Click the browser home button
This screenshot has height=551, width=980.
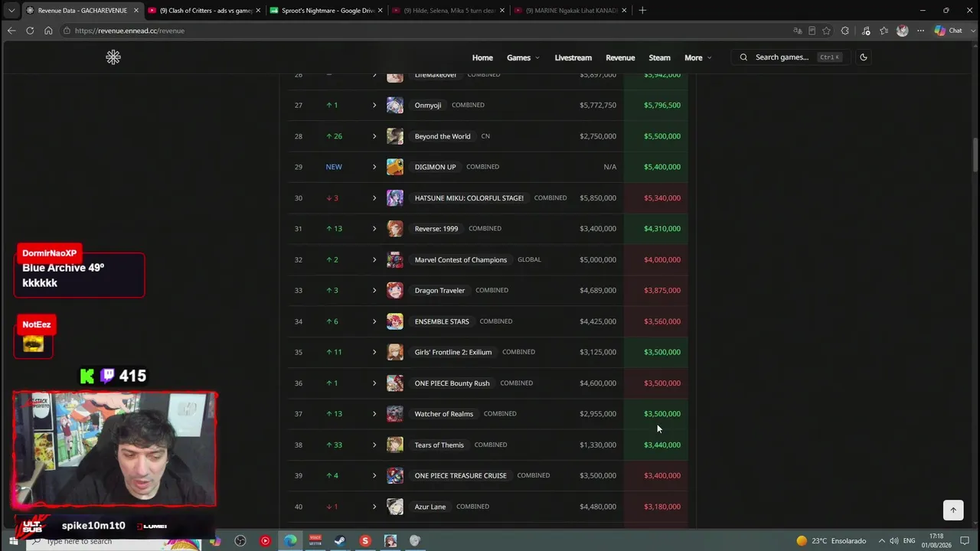coord(48,31)
